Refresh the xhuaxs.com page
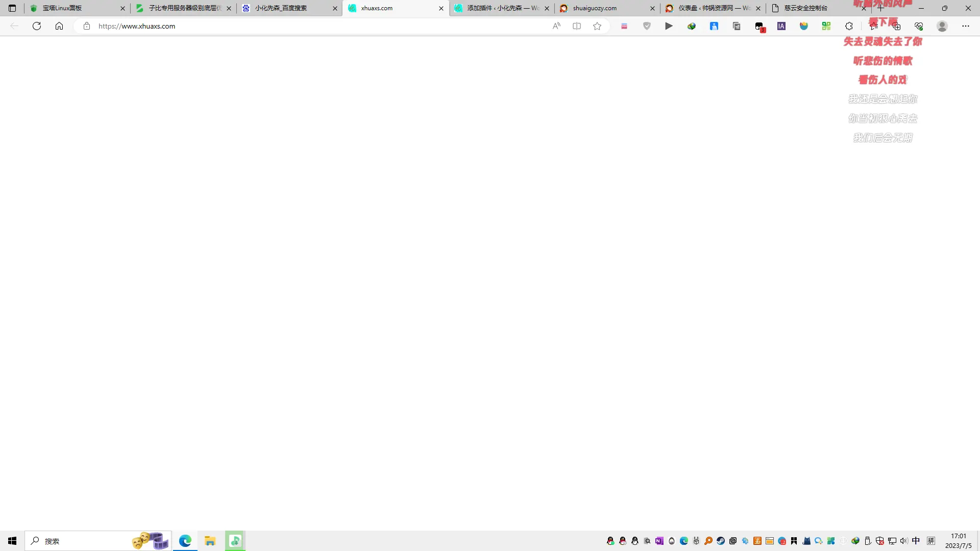Screen dimensions: 980x551 [37, 26]
